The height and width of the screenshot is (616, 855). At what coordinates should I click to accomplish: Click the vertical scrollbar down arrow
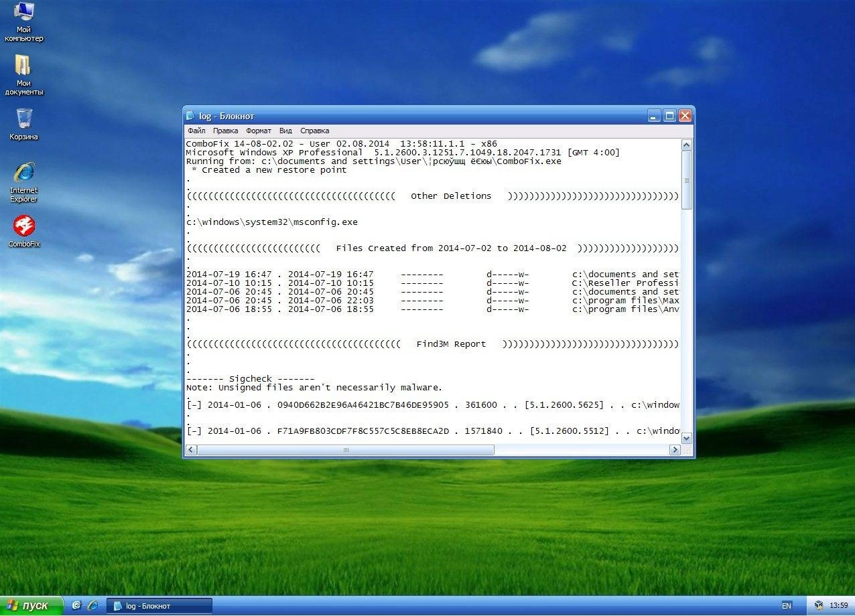tap(686, 439)
